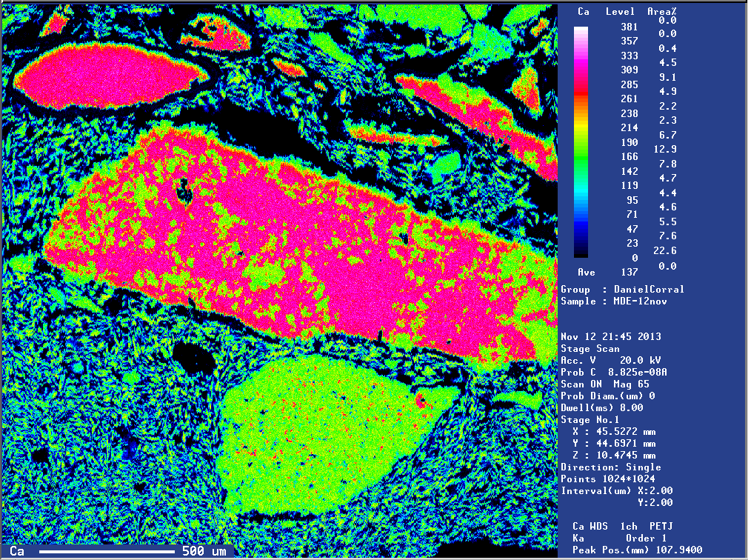
Task: Click the "Level" column header in legend
Action: (x=620, y=11)
